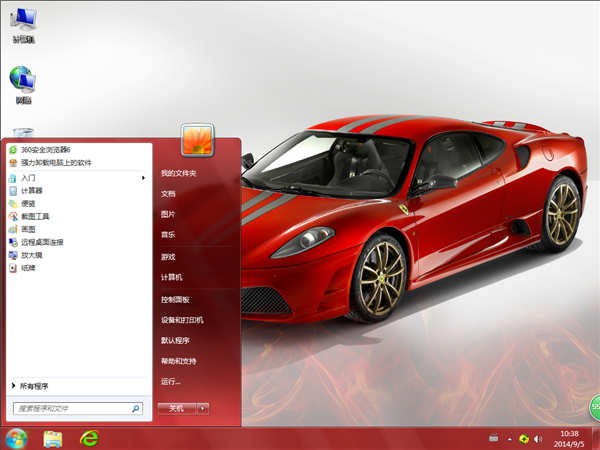Click the user account picture thumbnail
600x450 pixels.
pos(197,139)
